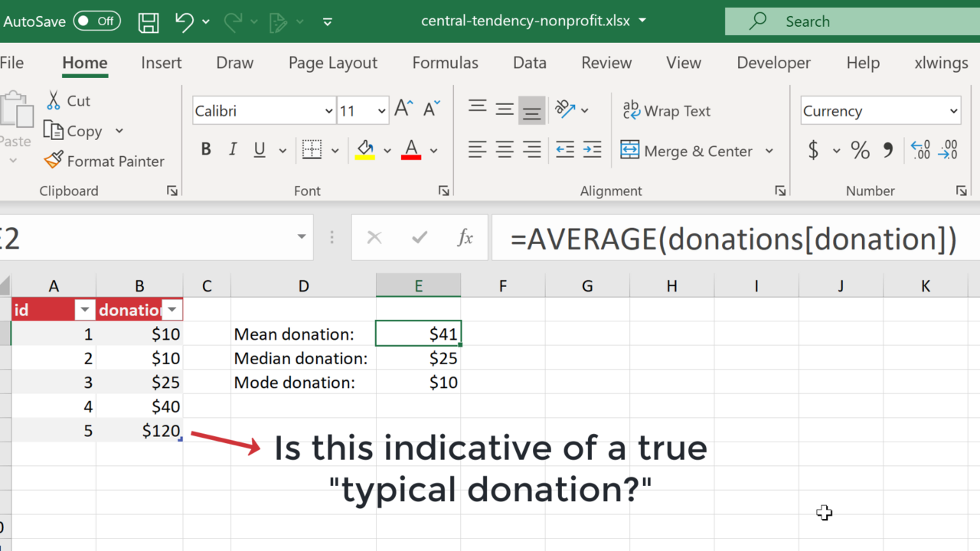Open the donation column filter dropdown
The image size is (980, 551).
click(x=173, y=310)
